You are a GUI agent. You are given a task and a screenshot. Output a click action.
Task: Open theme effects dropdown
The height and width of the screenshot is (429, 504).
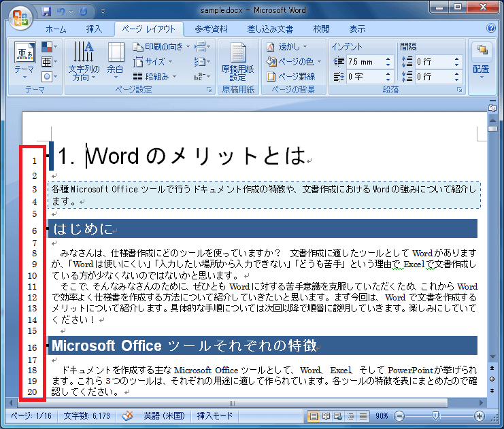(x=49, y=76)
